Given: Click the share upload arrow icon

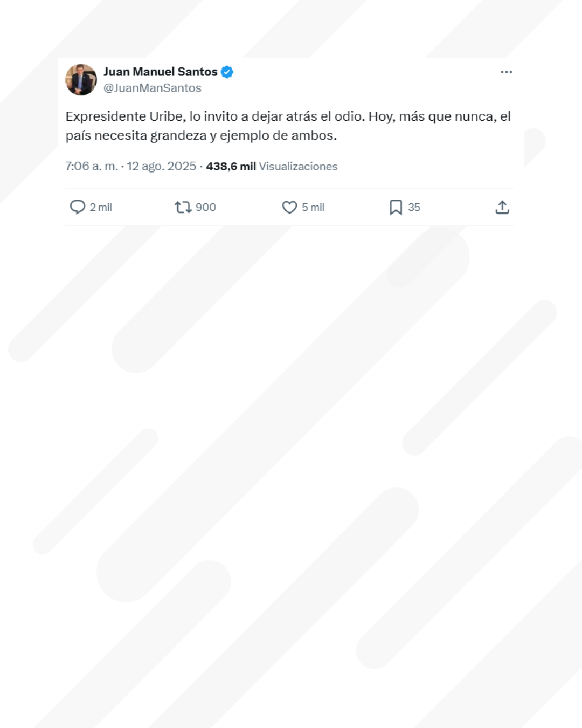Looking at the screenshot, I should click(502, 207).
